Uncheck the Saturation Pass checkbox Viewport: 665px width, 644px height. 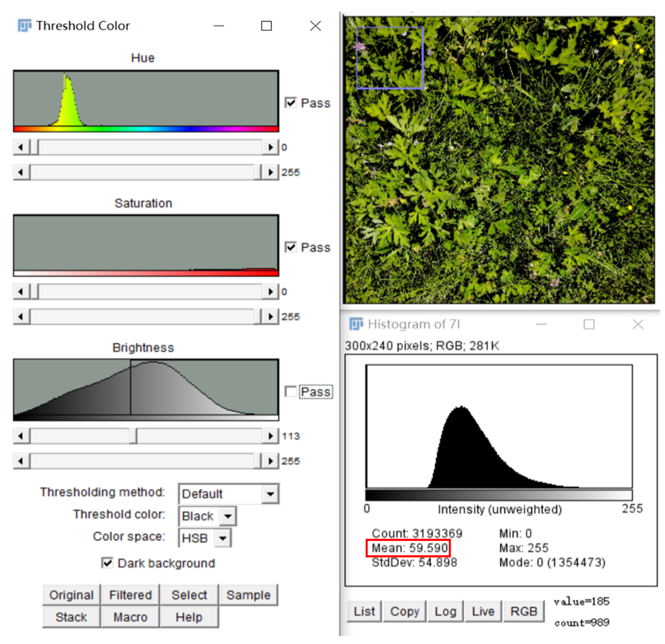tap(291, 247)
